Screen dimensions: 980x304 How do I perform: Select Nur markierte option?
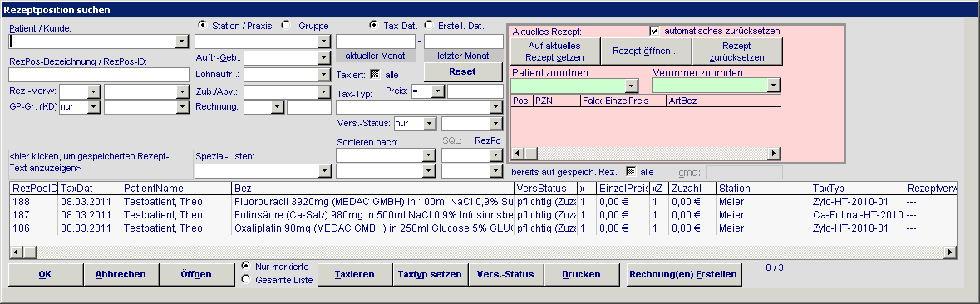[x=246, y=266]
